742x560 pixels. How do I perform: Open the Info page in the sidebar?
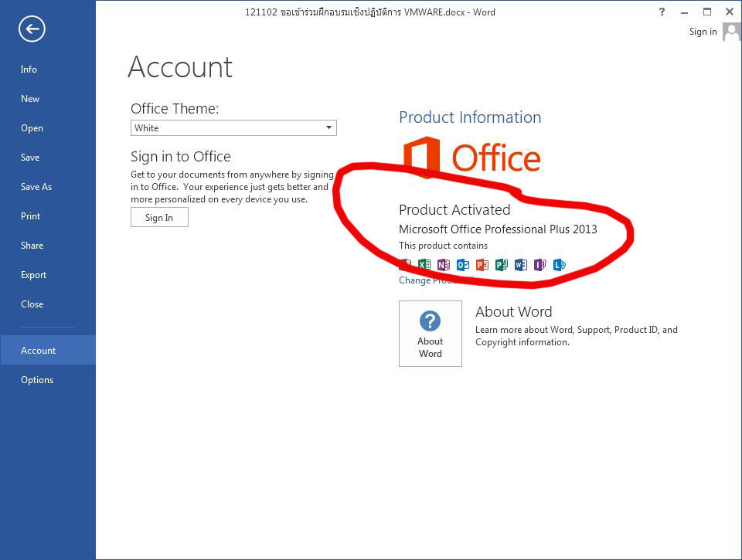pyautogui.click(x=29, y=70)
